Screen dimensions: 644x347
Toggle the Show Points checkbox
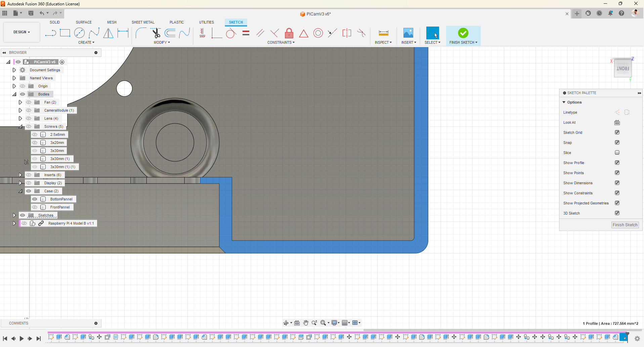(617, 173)
